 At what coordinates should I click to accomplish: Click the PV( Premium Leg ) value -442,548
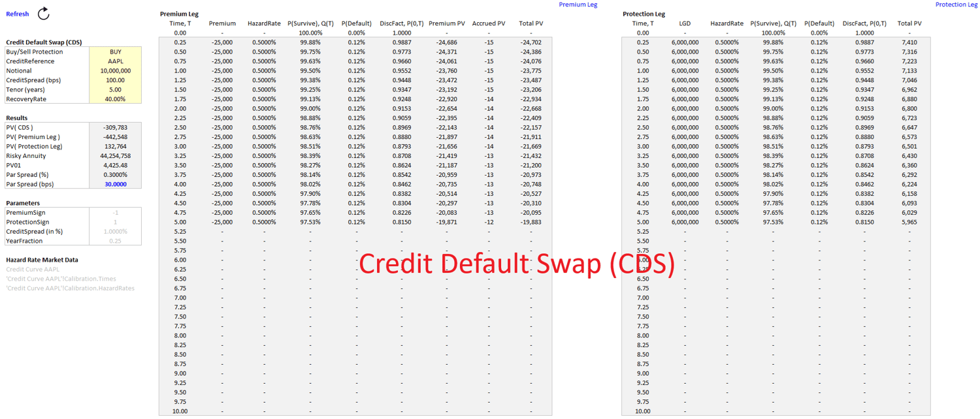pos(116,137)
